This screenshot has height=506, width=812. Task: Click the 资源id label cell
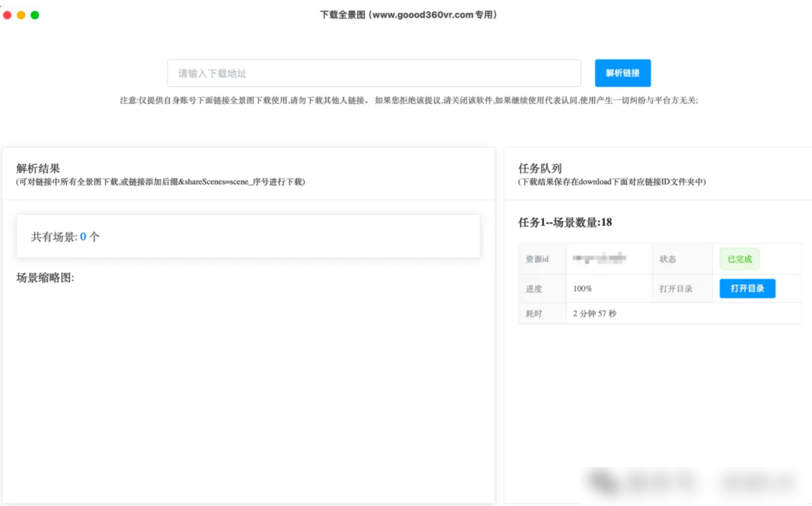537,259
